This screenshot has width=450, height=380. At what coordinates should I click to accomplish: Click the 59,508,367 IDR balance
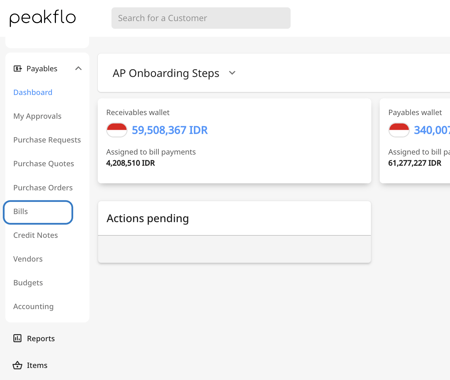[x=170, y=130]
